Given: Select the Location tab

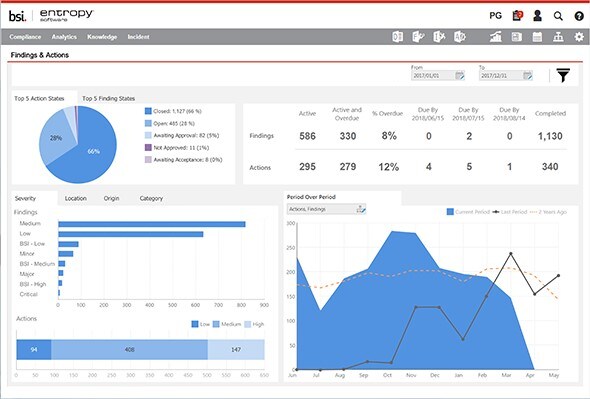Looking at the screenshot, I should 76,198.
